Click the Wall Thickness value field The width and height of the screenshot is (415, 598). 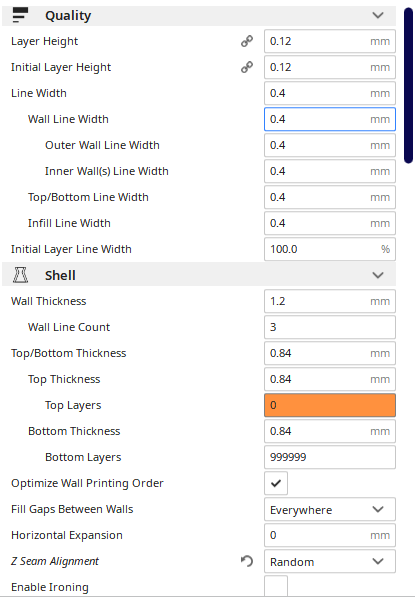tap(330, 301)
